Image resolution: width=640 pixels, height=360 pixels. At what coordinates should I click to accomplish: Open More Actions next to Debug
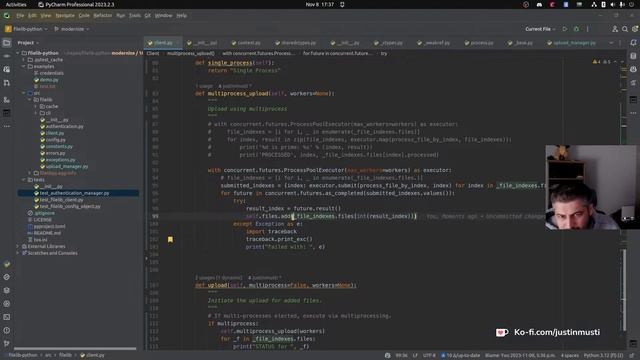pyautogui.click(x=588, y=29)
